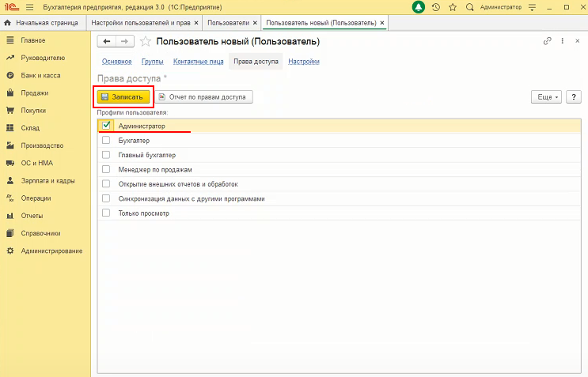This screenshot has width=588, height=377.
Task: Open the Настройки link
Action: click(x=304, y=62)
